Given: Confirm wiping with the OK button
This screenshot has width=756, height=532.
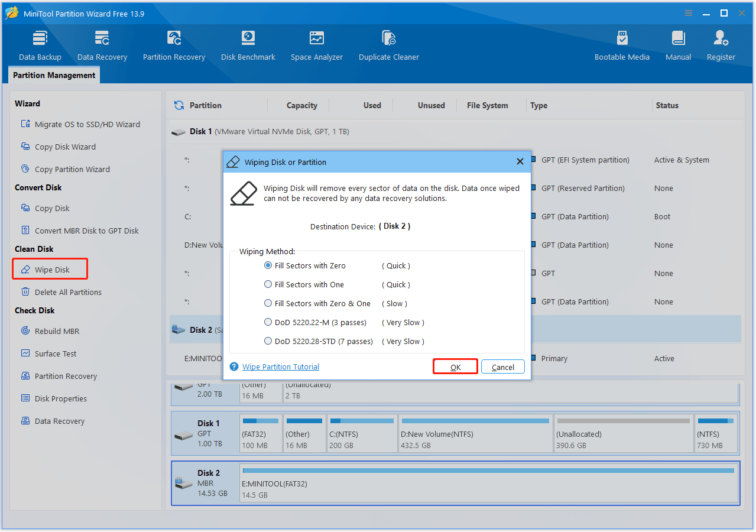Looking at the screenshot, I should 455,367.
